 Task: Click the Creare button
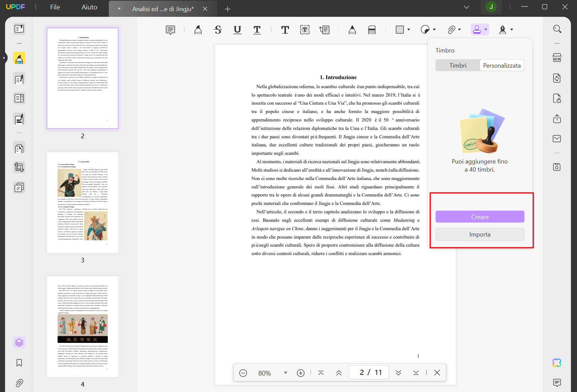[x=480, y=217]
